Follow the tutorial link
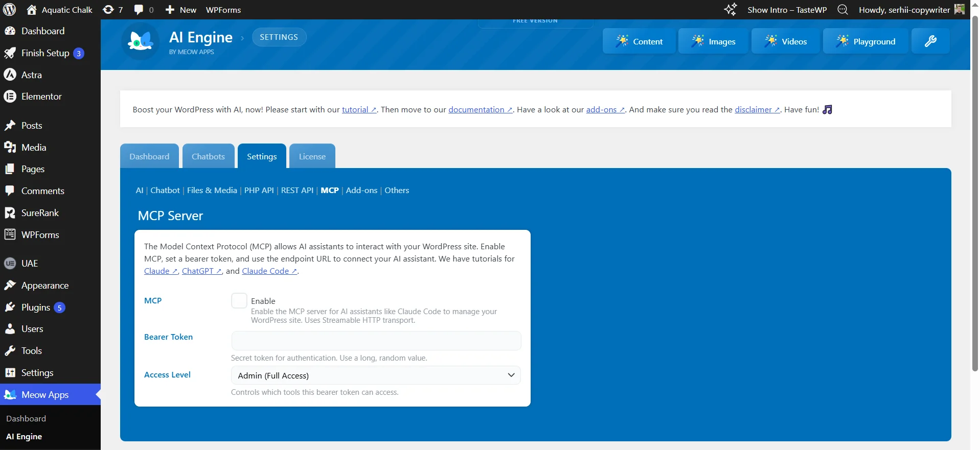980x450 pixels. click(359, 110)
